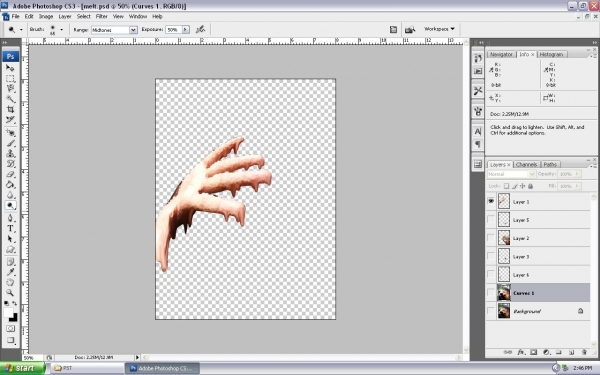Select the Pen tool
The height and width of the screenshot is (375, 600).
click(x=10, y=218)
